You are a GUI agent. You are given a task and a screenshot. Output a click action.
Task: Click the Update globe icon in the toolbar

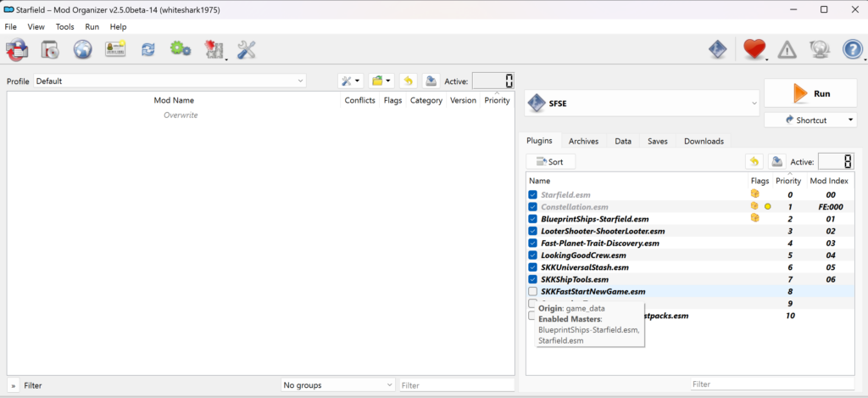pos(820,50)
